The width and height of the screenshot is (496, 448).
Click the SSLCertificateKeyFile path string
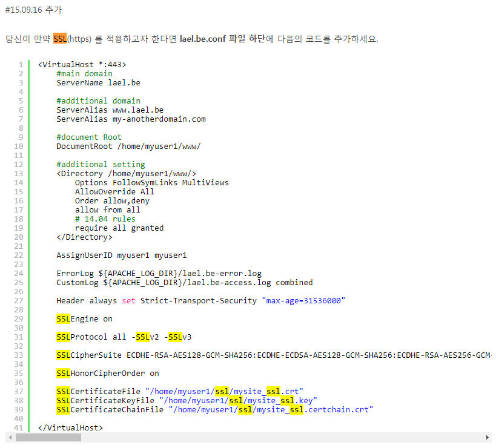[239, 400]
